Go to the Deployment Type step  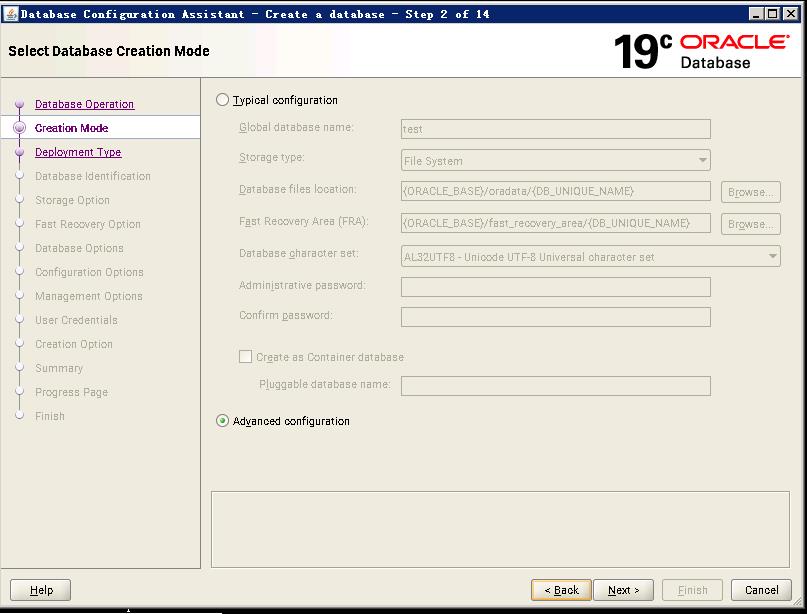[78, 152]
